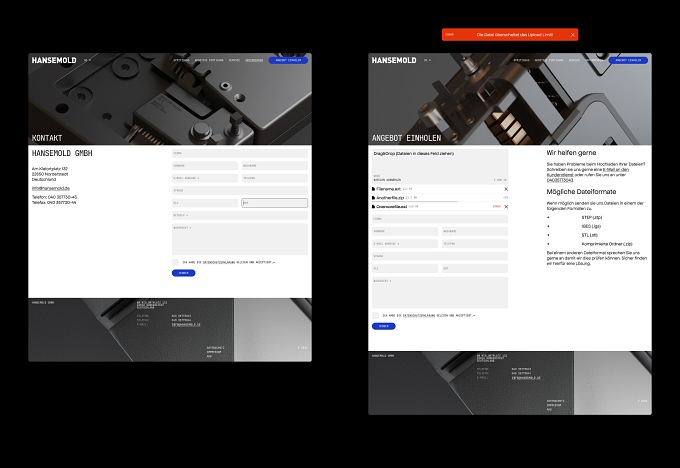The image size is (680, 468).
Task: Open Datenschutzerklärung link in Angebot form
Action: point(419,316)
